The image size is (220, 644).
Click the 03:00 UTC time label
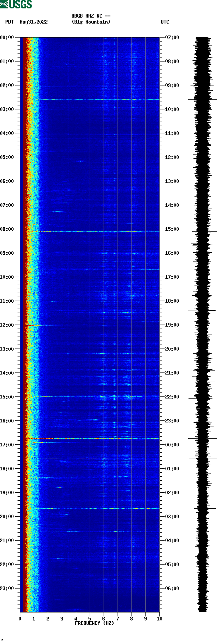[172, 517]
